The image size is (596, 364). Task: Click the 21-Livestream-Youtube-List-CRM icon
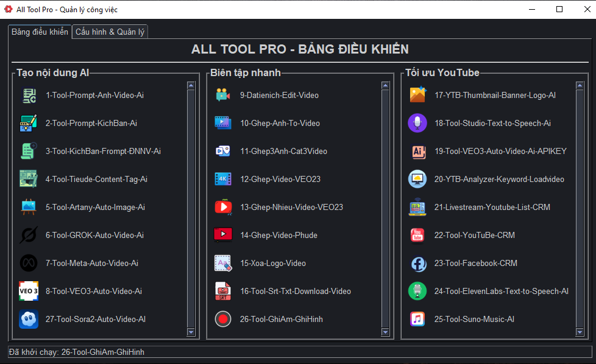coord(417,207)
